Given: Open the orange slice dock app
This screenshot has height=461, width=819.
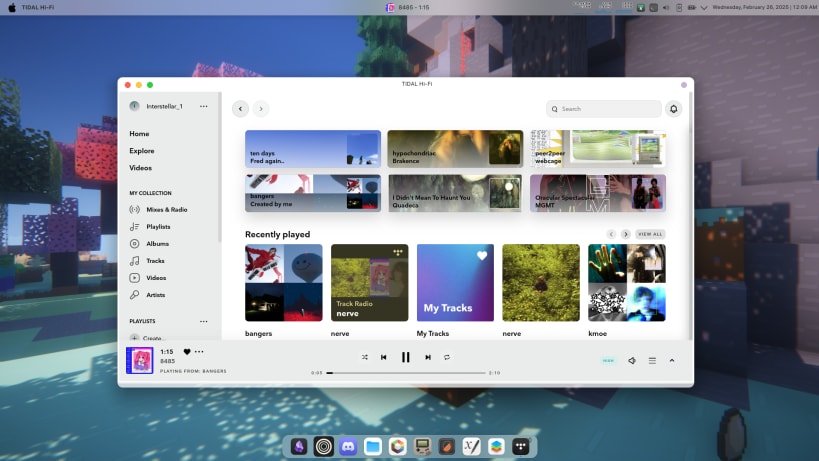Looking at the screenshot, I should pos(447,446).
